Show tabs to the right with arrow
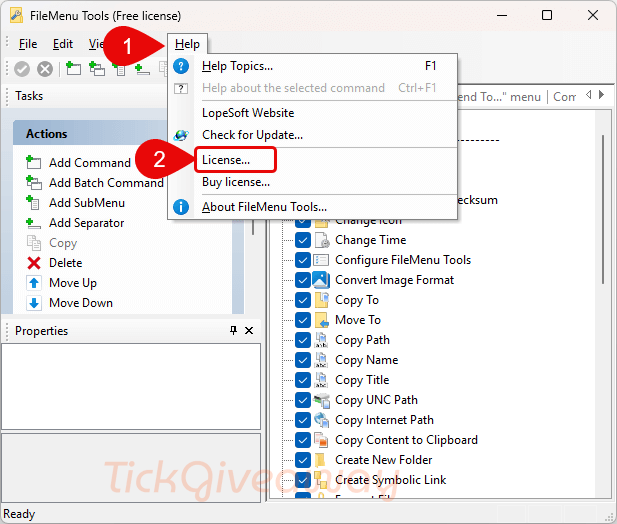 pos(601,95)
